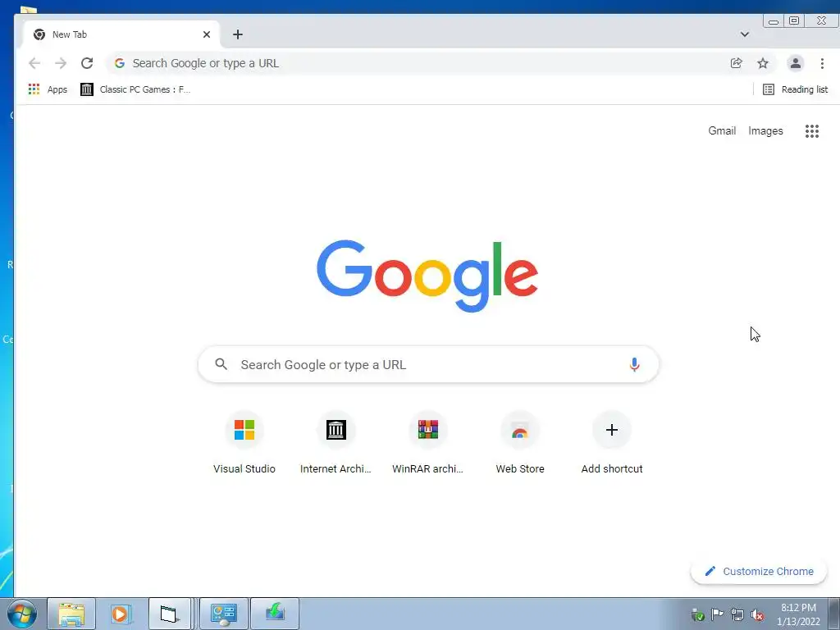Screen dimensions: 840x630
Task: Open the Google apps grid
Action: tap(812, 131)
